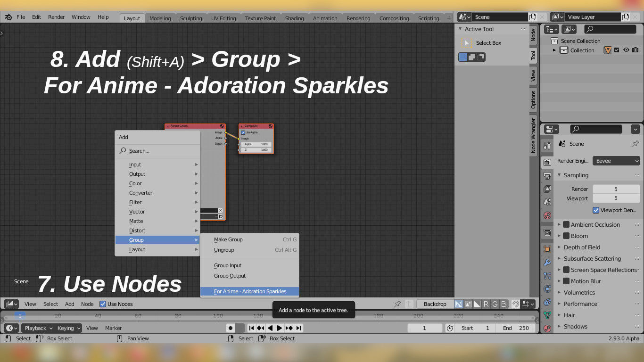
Task: Click the Render samples value field
Action: tap(616, 189)
